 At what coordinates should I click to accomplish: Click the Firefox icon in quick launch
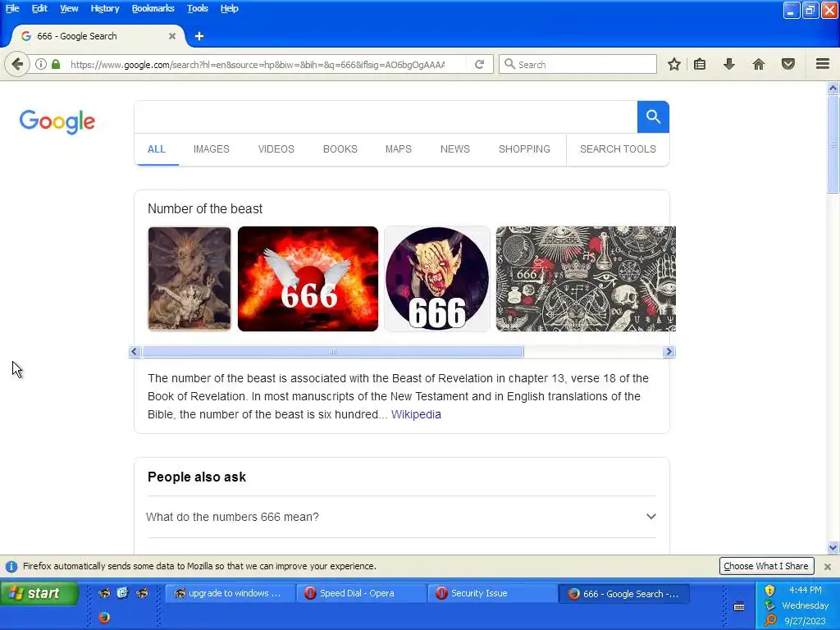(104, 617)
